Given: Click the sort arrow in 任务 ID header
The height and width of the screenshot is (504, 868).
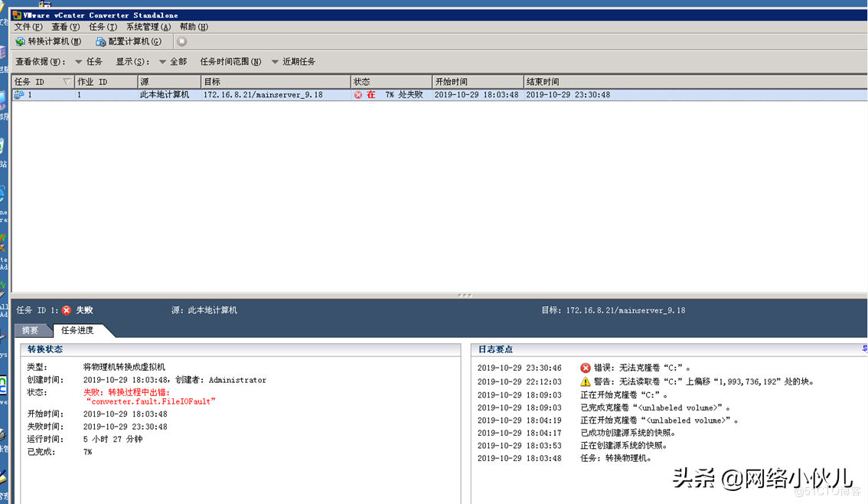Looking at the screenshot, I should [x=67, y=82].
